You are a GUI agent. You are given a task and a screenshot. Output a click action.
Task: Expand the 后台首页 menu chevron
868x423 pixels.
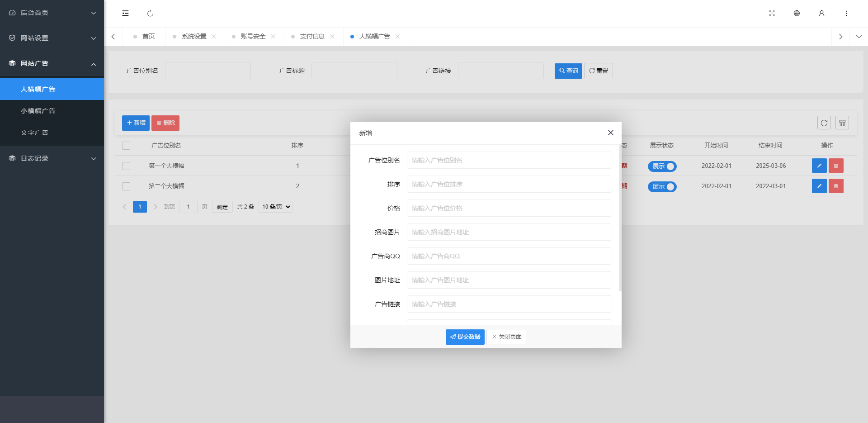click(x=94, y=13)
